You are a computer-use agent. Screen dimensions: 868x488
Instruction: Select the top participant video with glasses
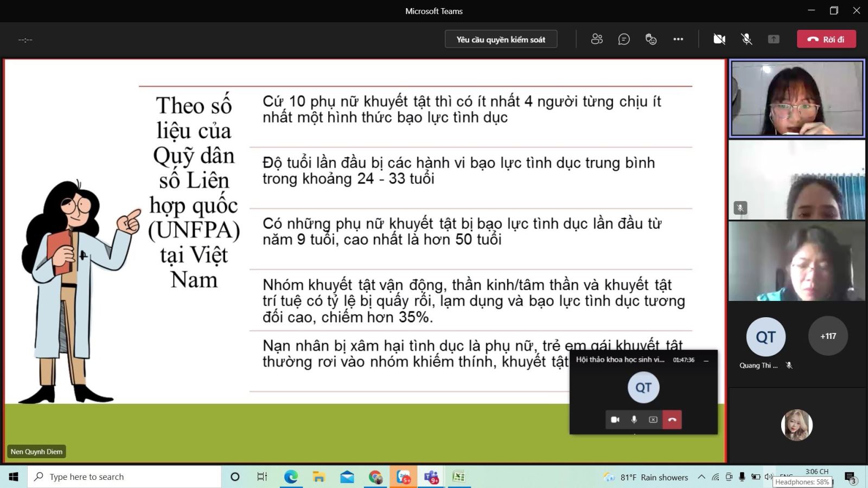pos(797,98)
